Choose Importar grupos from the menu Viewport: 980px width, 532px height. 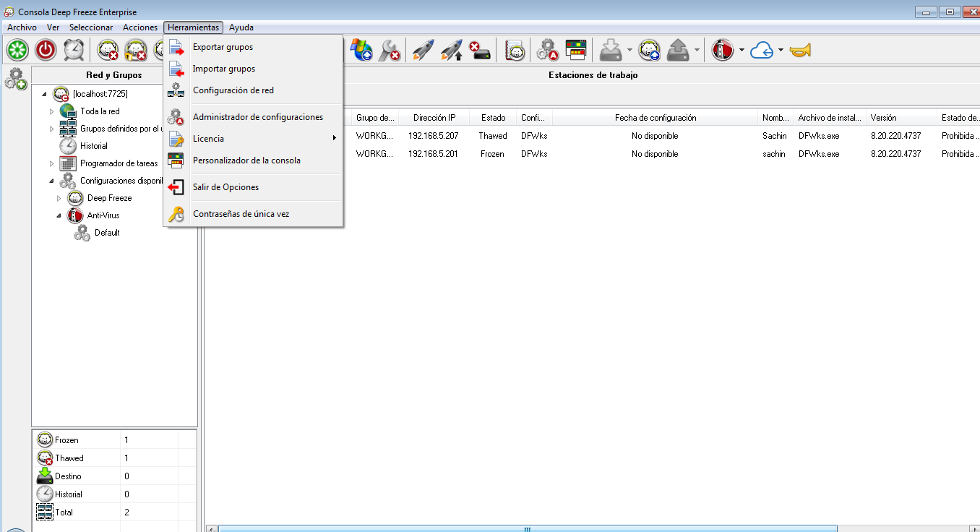(x=254, y=69)
